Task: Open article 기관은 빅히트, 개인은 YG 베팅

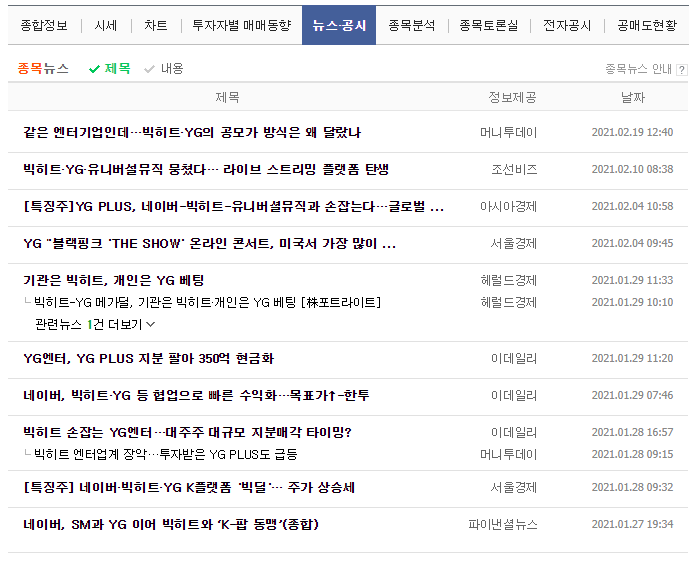Action: pos(114,281)
